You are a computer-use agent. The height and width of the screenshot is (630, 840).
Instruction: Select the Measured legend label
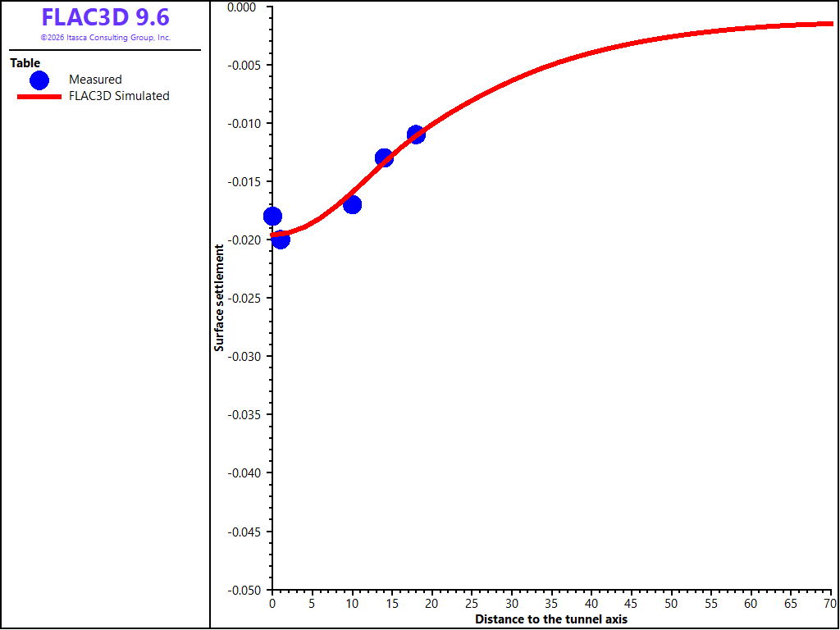[95, 80]
